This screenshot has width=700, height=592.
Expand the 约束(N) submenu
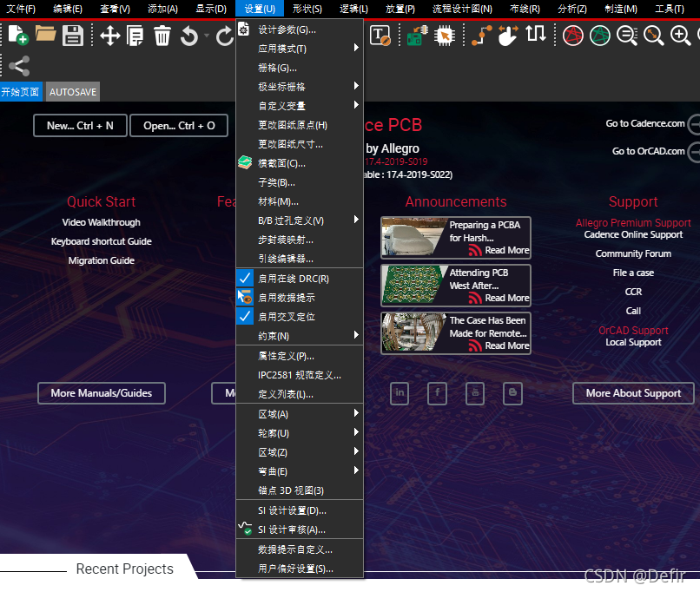(x=300, y=336)
